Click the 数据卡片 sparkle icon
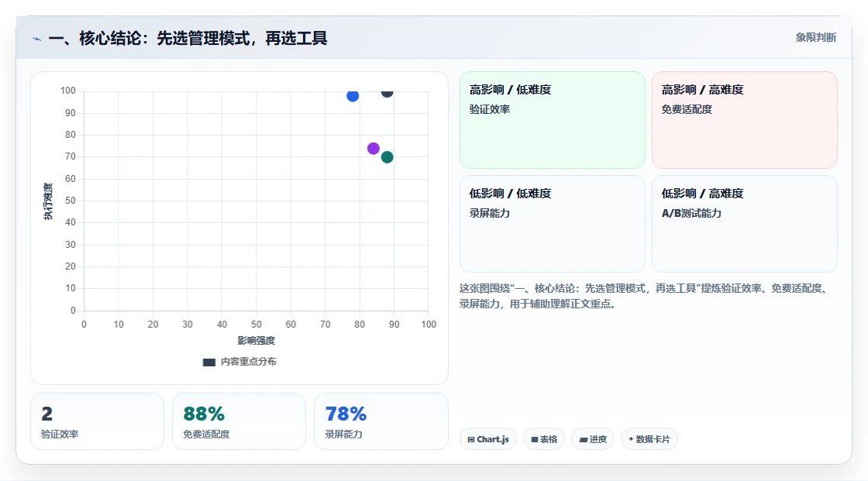Viewport: 868px width, 481px height. (631, 439)
